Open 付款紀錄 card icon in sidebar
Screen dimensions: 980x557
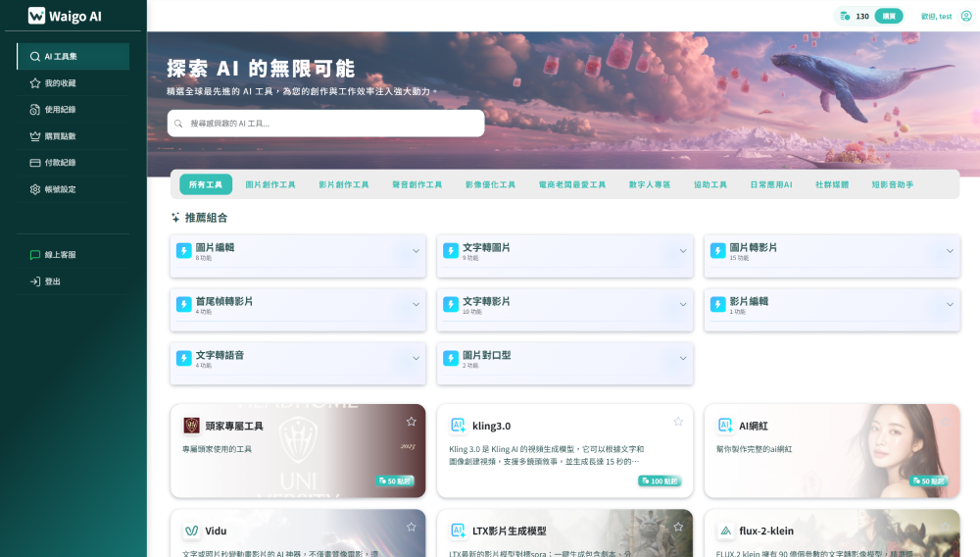coord(35,163)
